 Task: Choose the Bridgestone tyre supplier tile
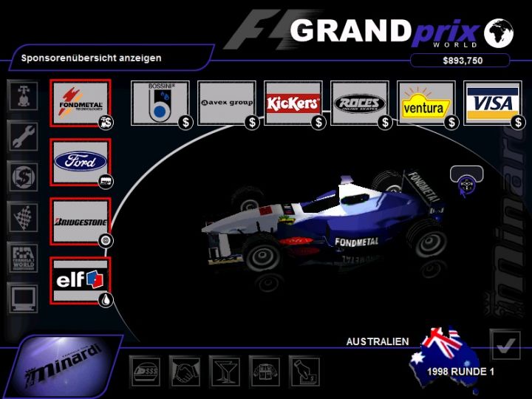(x=80, y=221)
